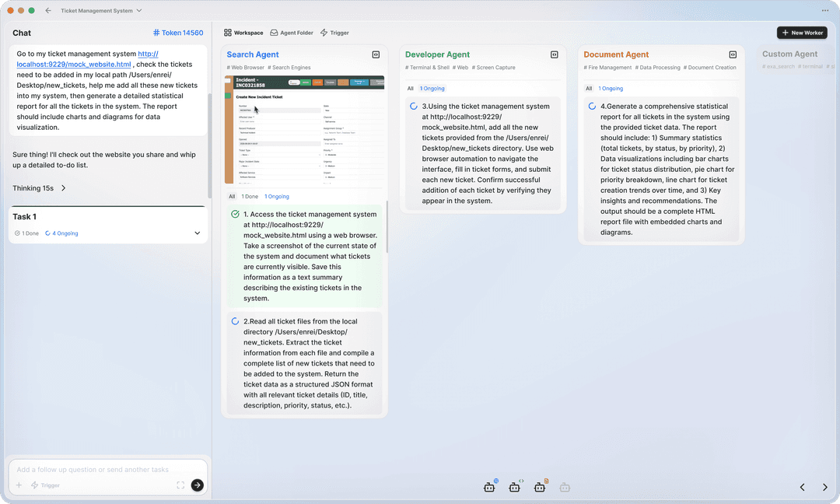Viewport: 840px width, 504px height.
Task: Expand the Developer Agent panel view
Action: [554, 54]
